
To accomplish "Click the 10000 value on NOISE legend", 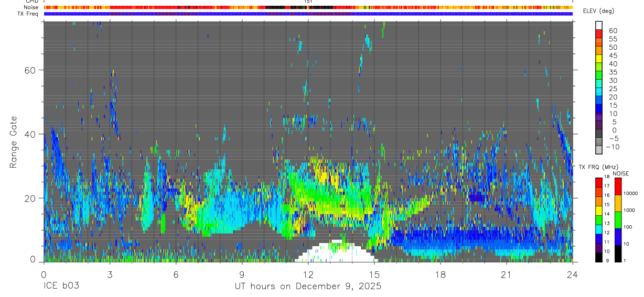I will point(630,194).
